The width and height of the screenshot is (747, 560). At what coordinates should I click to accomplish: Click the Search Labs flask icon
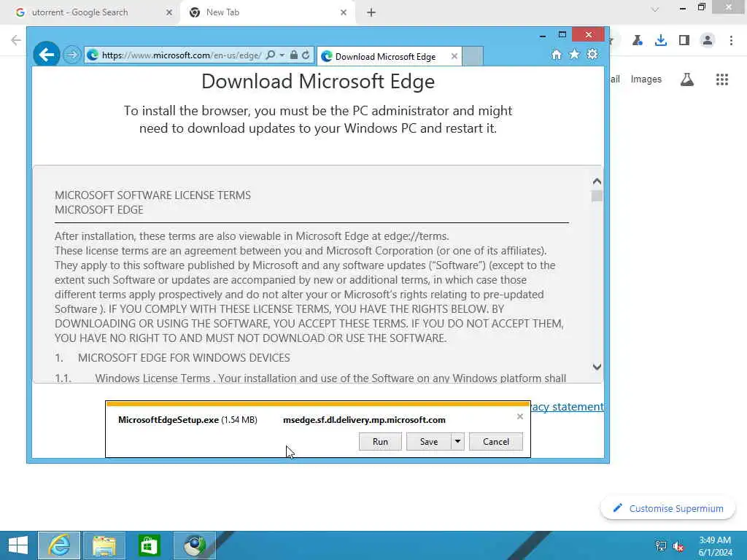coord(687,79)
